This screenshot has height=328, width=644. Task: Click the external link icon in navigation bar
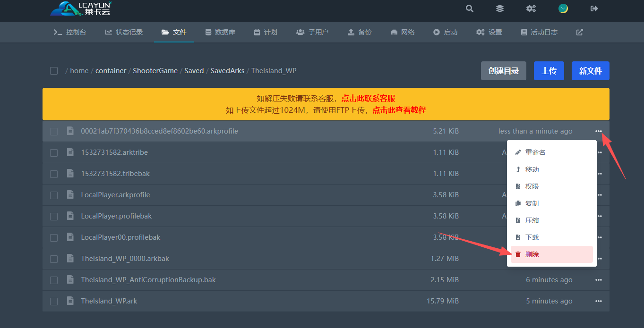point(580,32)
